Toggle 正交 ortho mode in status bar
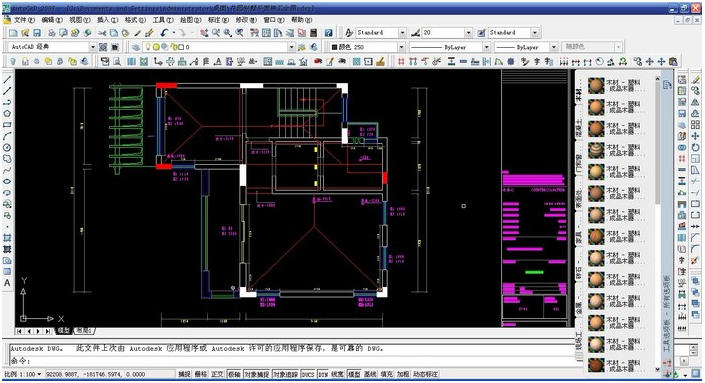 (x=217, y=374)
